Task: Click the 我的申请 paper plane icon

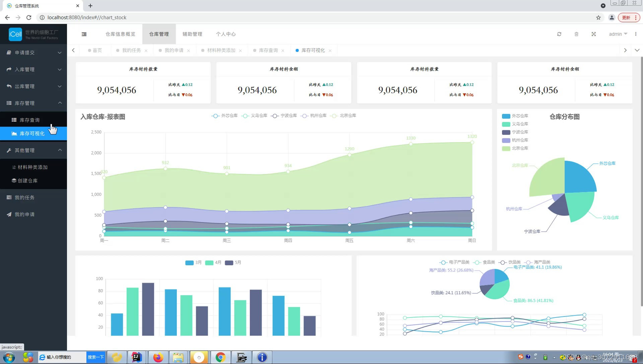Action: coord(9,214)
